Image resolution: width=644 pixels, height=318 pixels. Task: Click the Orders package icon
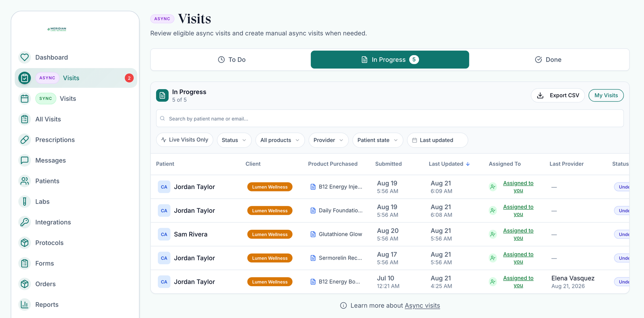coord(25,284)
